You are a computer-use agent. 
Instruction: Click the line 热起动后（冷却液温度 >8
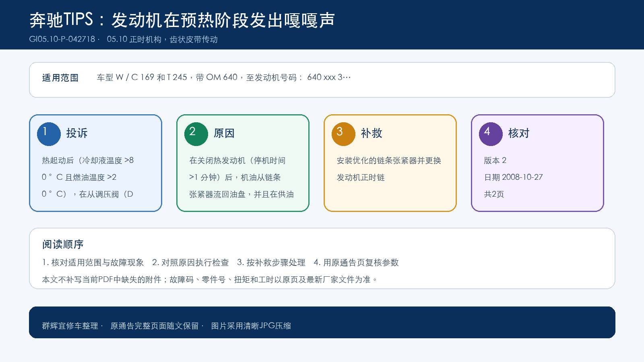click(x=88, y=160)
